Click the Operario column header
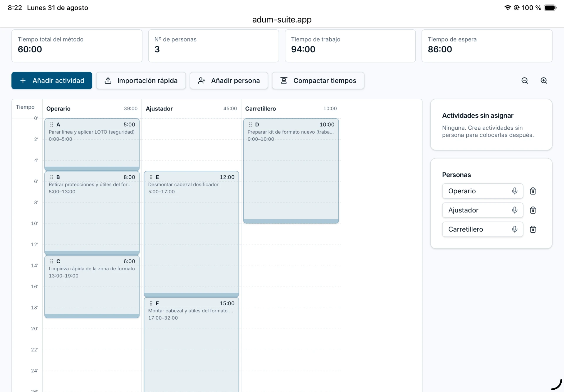Viewport: 564px width, 392px height. point(92,109)
